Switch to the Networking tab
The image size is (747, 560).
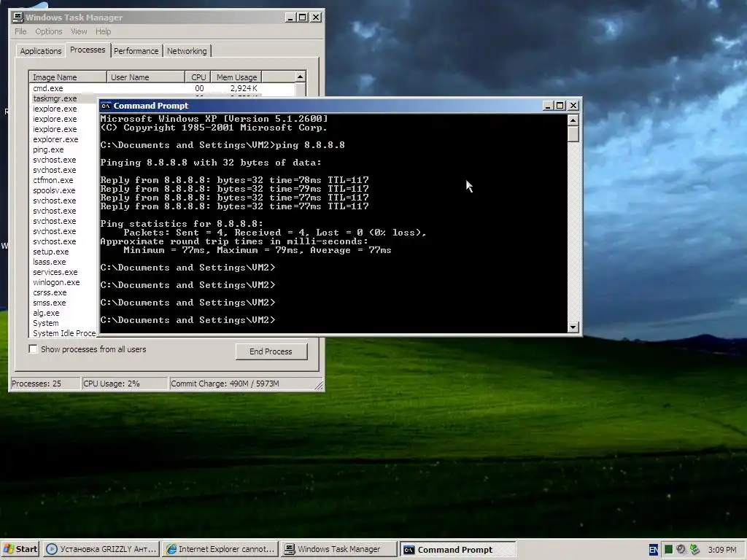187,51
